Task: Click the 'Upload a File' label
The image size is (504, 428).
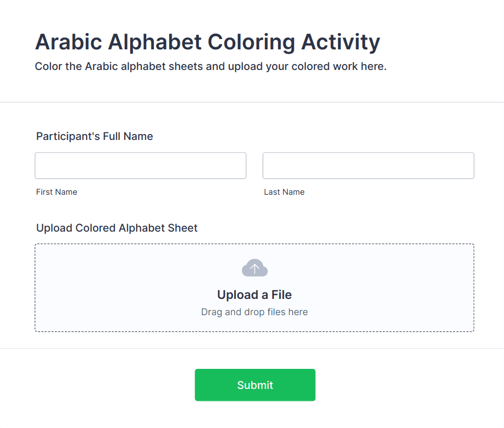Action: (x=255, y=295)
